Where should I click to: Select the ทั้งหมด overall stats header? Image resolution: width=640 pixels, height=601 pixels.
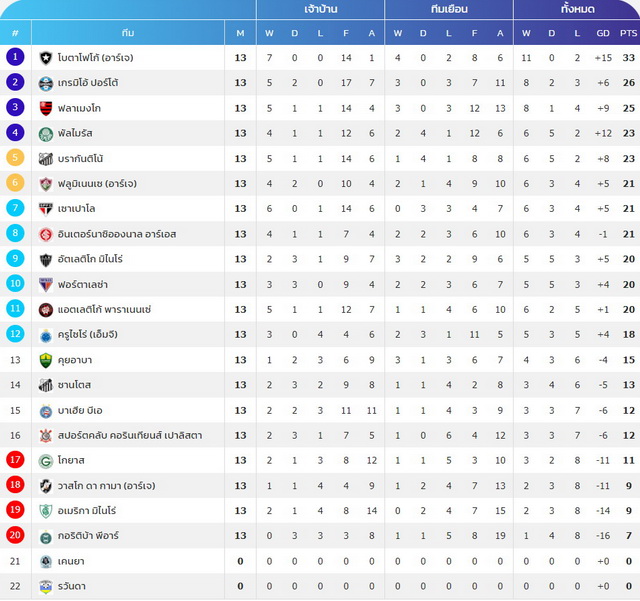[577, 9]
